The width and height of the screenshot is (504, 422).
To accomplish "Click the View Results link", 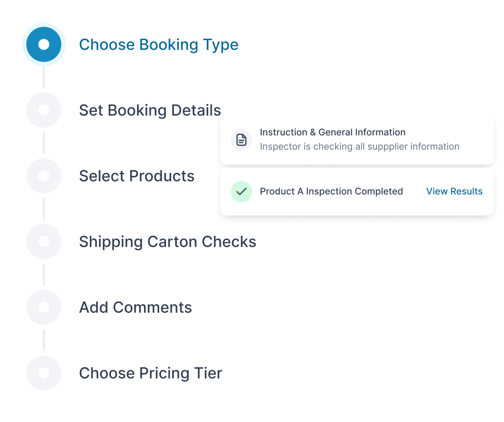I will pos(454,191).
